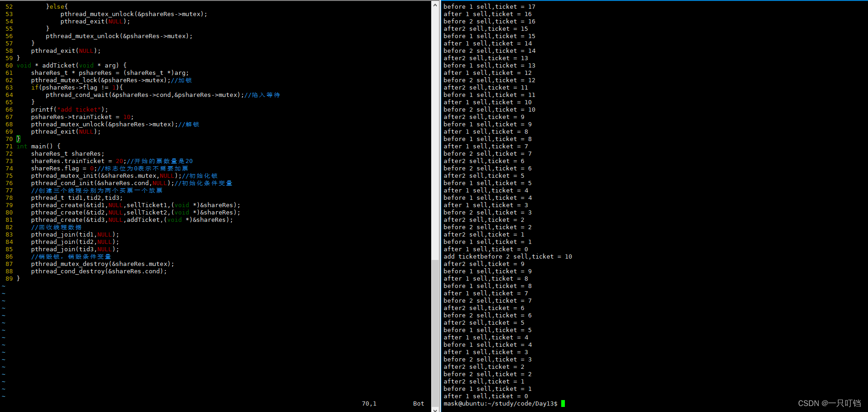Image resolution: width=868 pixels, height=412 pixels.
Task: Click the pthread_cond_wait call on line 64
Action: pos(144,95)
